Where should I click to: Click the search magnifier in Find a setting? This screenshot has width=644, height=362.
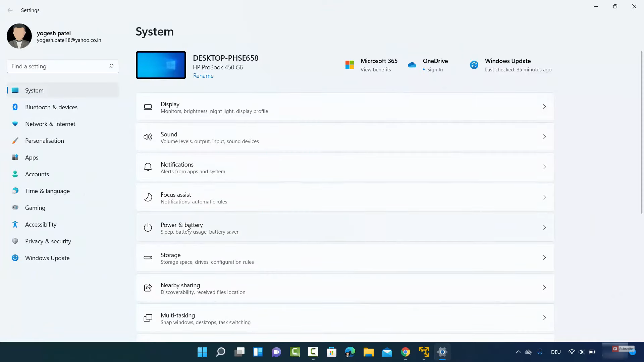point(111,66)
